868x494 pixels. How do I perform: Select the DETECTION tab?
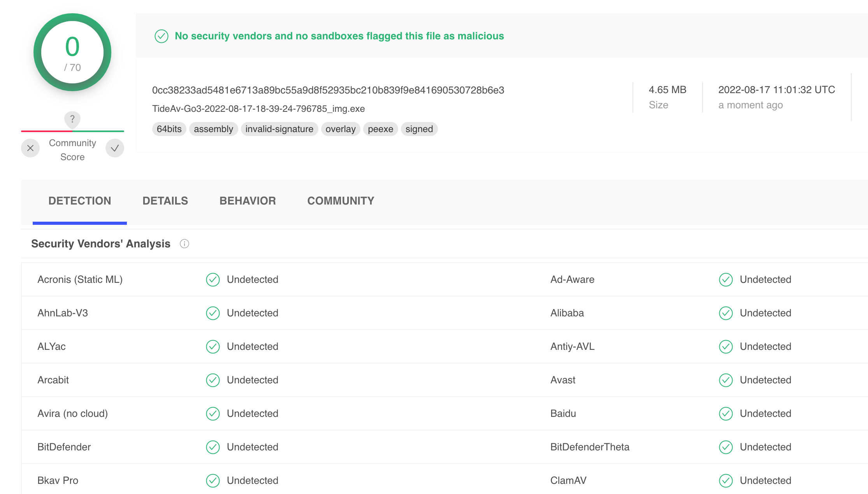pos(80,201)
